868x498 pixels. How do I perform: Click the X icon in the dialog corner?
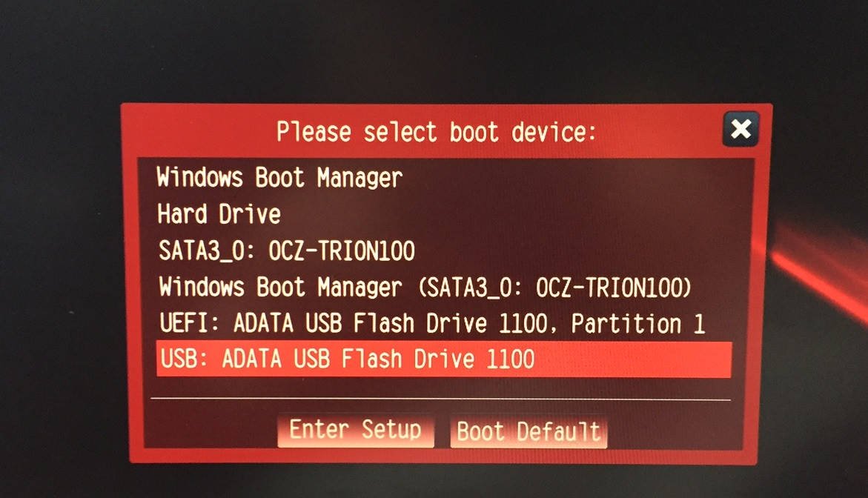tap(741, 129)
